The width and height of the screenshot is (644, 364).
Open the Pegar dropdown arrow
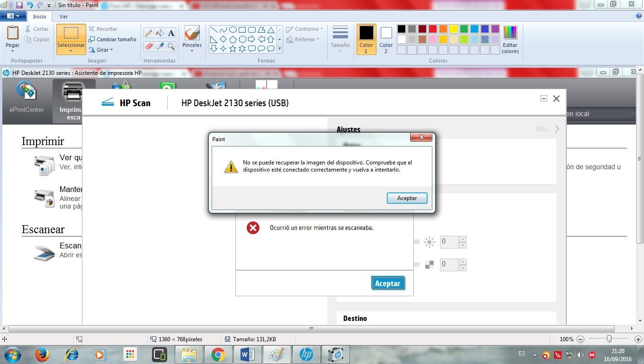pyautogui.click(x=13, y=50)
